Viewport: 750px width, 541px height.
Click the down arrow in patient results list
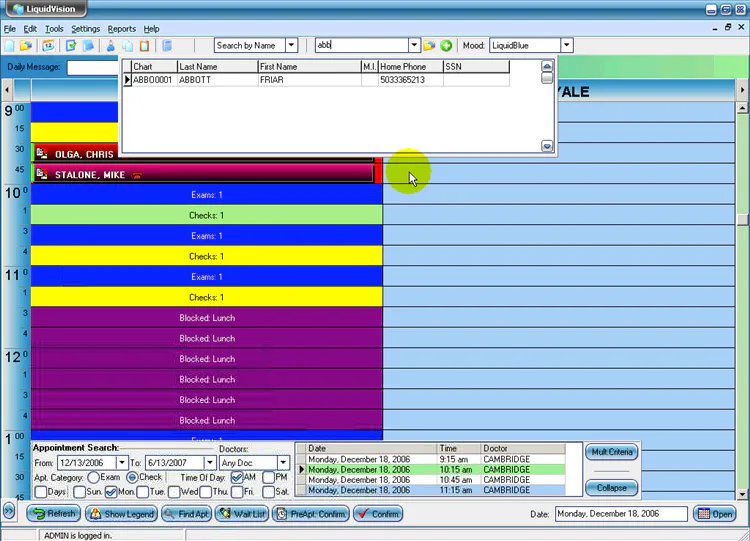[x=547, y=146]
